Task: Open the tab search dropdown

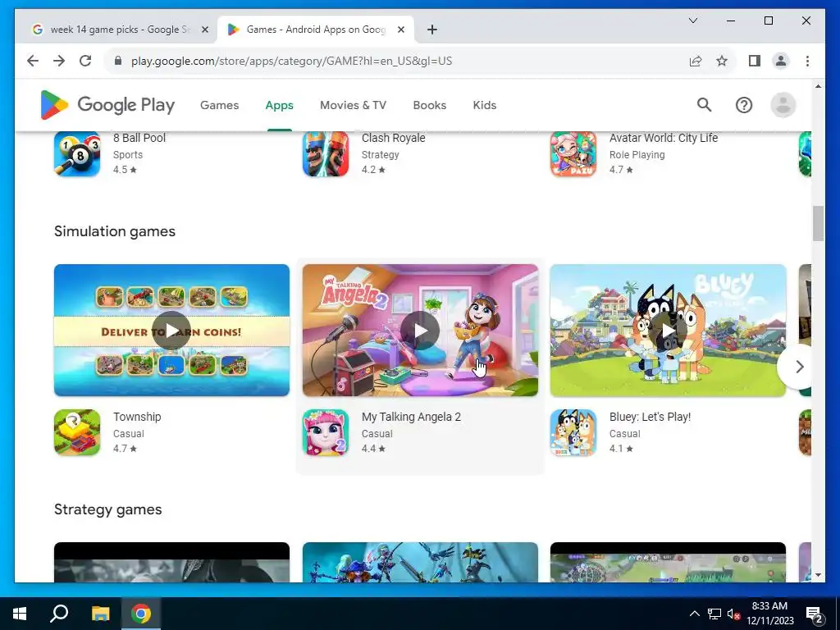Action: pos(692,21)
